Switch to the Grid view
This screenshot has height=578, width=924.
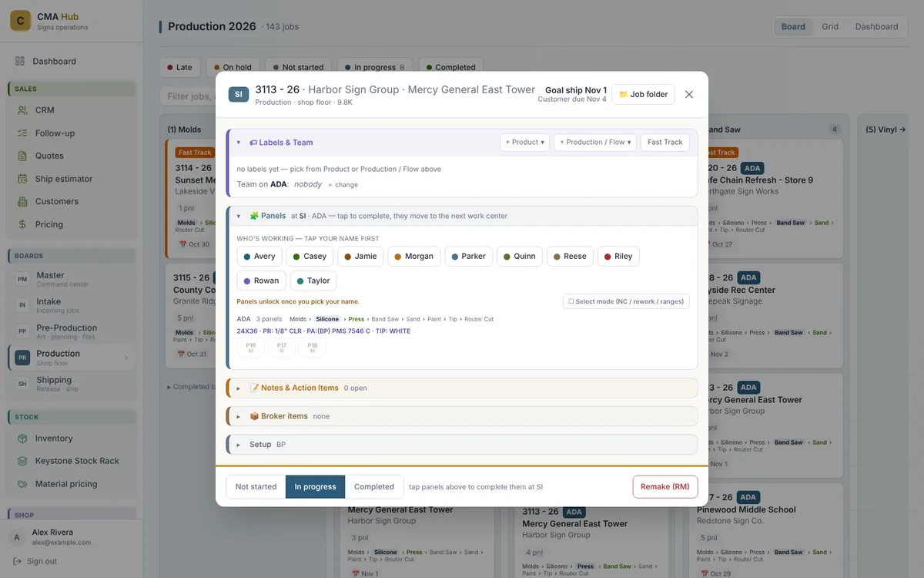pyautogui.click(x=830, y=27)
